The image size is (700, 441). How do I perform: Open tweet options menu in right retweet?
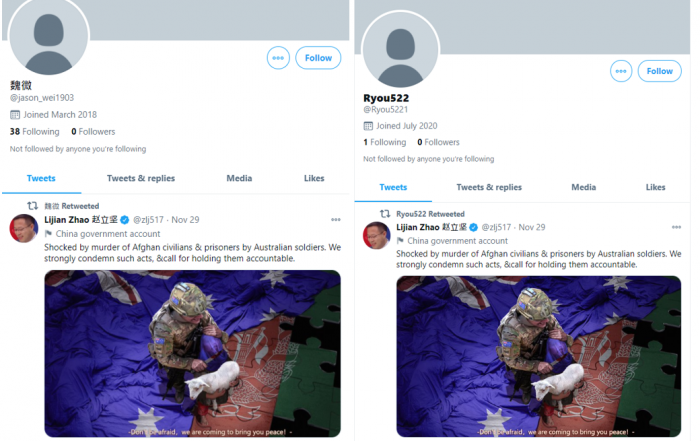pos(676,227)
